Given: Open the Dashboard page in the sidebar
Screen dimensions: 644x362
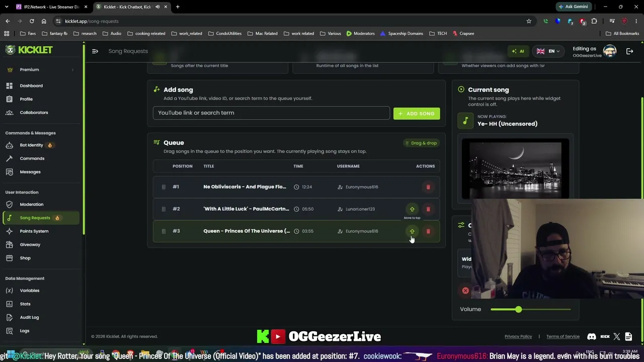Looking at the screenshot, I should pos(31,85).
